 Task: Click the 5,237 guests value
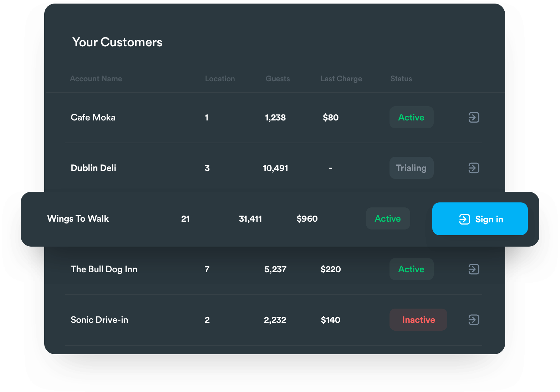point(275,269)
